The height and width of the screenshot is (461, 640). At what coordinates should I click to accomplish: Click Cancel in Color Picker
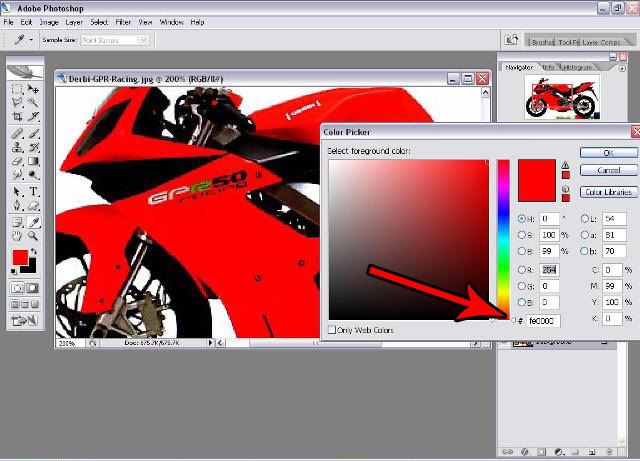pyautogui.click(x=608, y=170)
